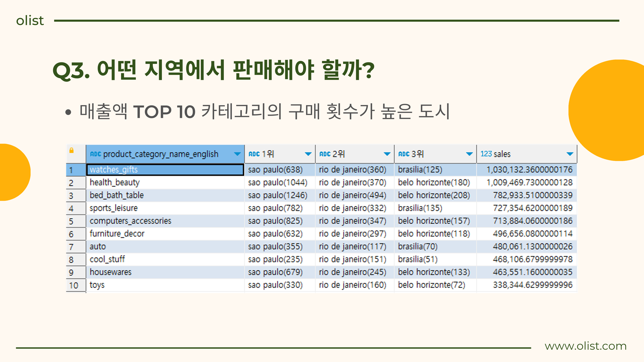
Task: Click the auto category cell
Action: [x=165, y=247]
